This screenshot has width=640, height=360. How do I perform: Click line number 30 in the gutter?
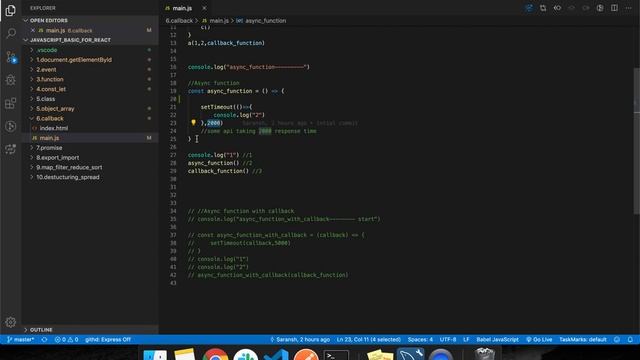click(173, 179)
